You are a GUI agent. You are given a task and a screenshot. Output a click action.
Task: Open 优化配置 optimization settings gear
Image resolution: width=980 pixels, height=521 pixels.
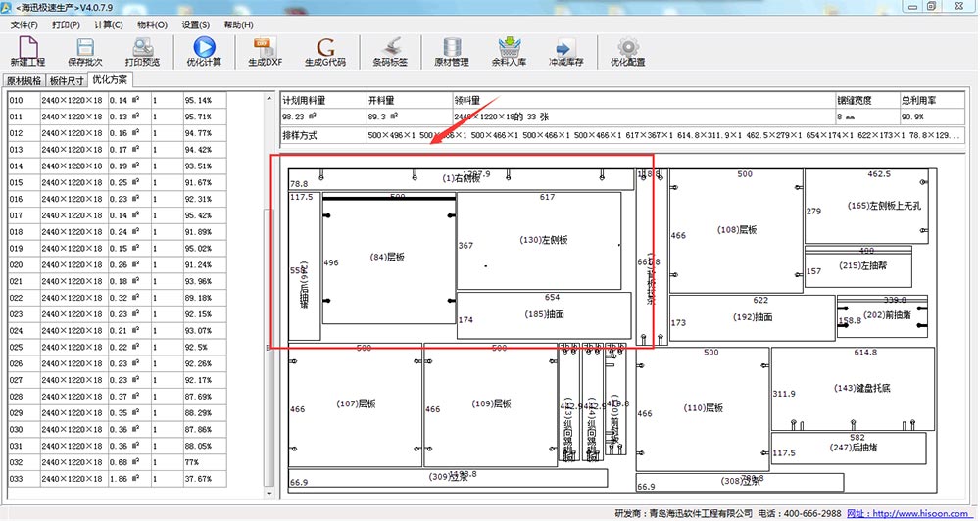point(627,49)
